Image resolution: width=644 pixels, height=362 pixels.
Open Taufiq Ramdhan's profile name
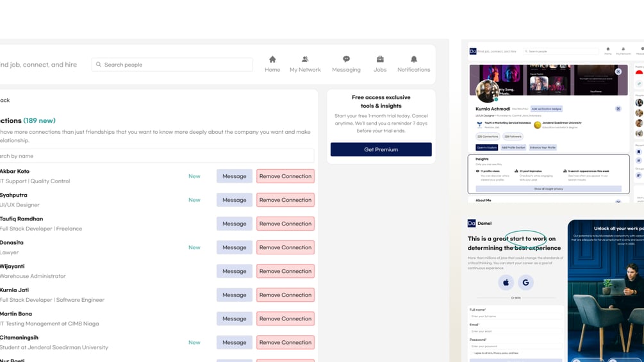tap(21, 218)
